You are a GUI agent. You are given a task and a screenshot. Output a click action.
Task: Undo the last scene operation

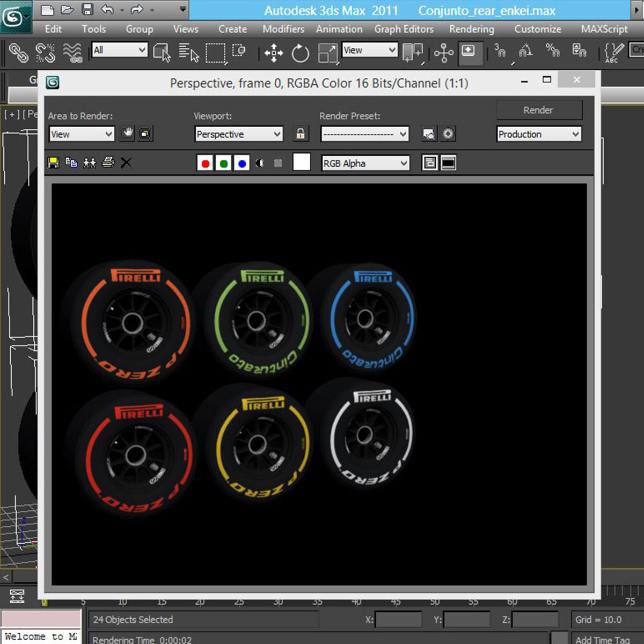tap(108, 9)
